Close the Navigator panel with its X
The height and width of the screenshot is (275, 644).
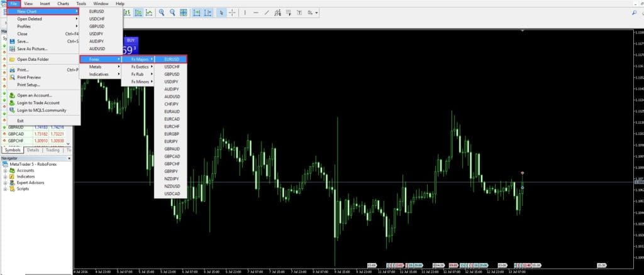(69, 158)
